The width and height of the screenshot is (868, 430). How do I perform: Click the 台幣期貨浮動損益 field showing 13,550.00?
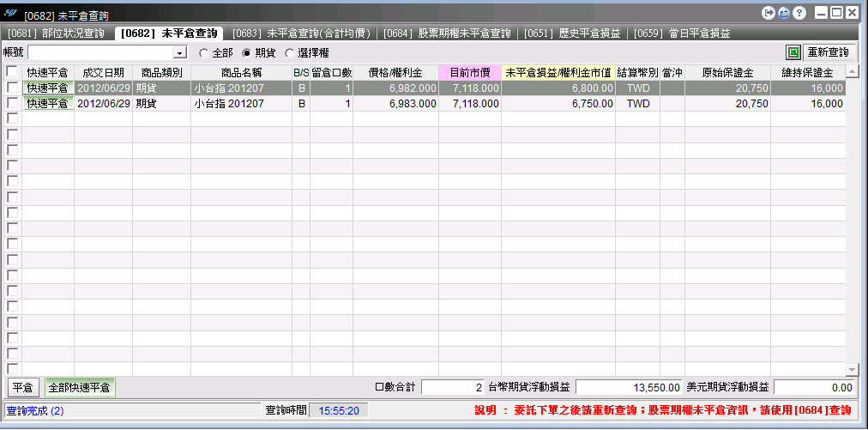tap(630, 388)
